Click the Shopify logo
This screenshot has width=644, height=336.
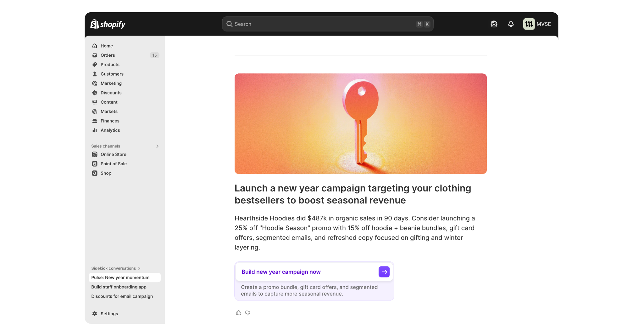click(108, 24)
